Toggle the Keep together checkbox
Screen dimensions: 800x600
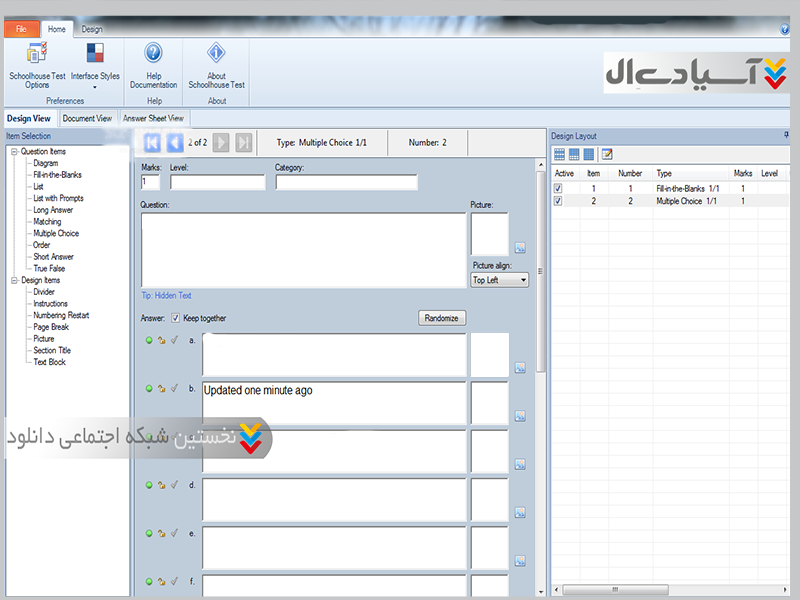click(176, 318)
